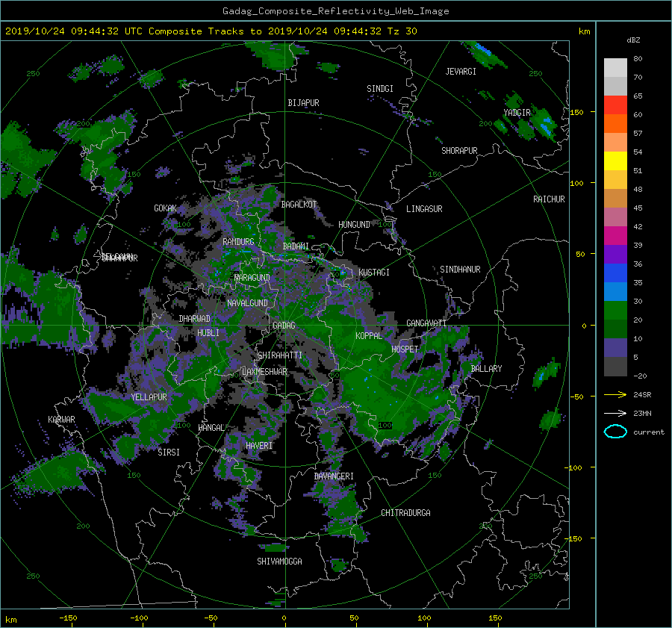Click the SHIVAMOGGA city label

pos(279,561)
